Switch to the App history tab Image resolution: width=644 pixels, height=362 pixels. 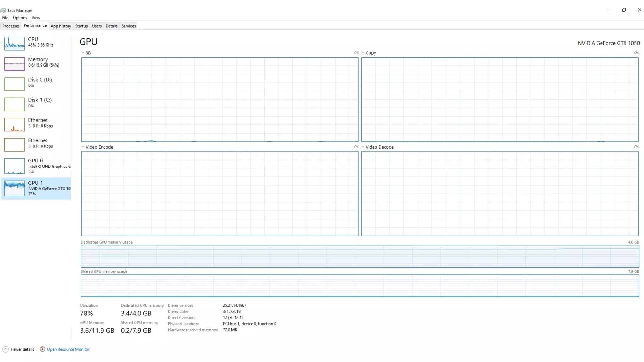tap(61, 26)
